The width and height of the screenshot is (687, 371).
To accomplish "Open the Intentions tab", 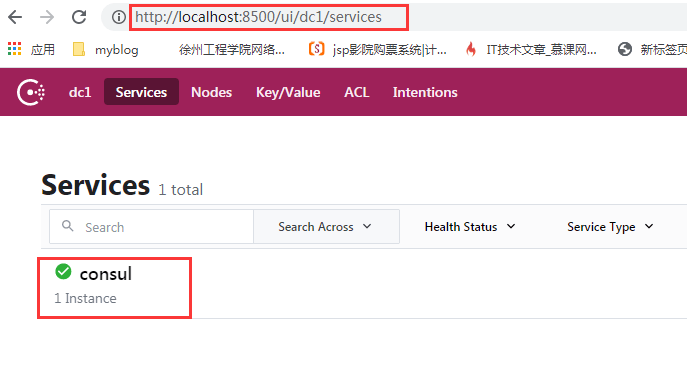I will 425,92.
